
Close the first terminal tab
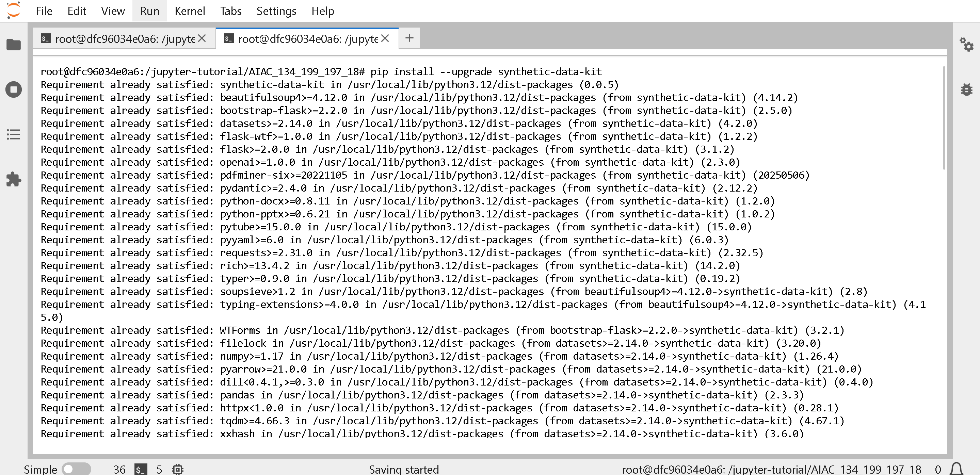click(202, 38)
